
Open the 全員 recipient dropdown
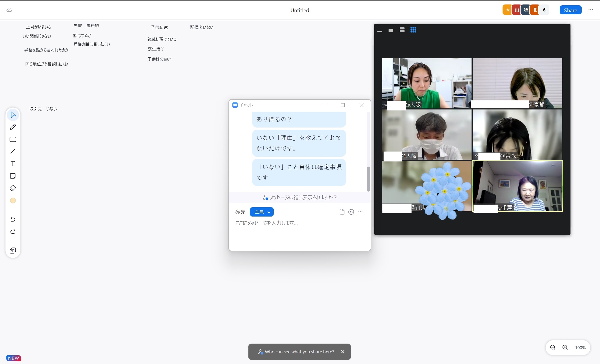pos(262,212)
